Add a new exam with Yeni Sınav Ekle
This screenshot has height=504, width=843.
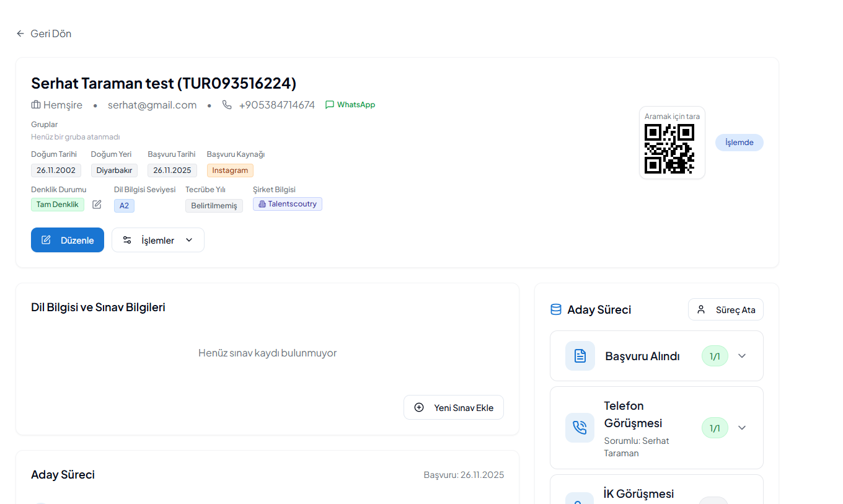[454, 407]
